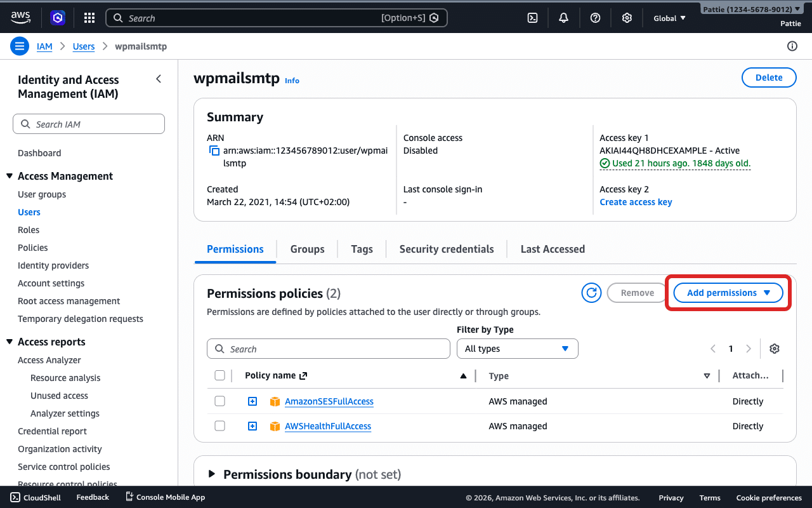
Task: Switch to the Groups tab
Action: pos(308,249)
